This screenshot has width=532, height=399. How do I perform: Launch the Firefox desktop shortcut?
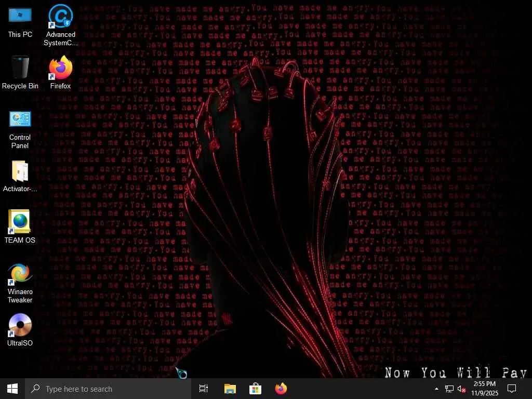[x=61, y=73]
